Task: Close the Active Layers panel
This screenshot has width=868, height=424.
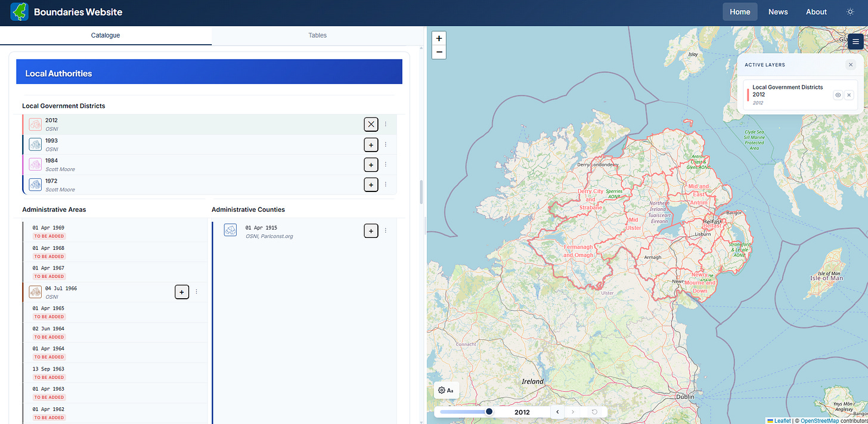Action: (x=851, y=64)
